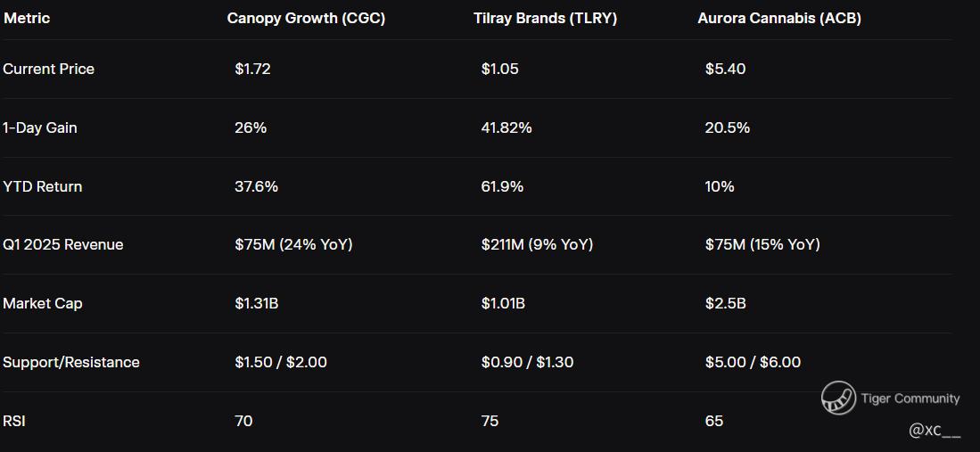Select the YTD Return row label
The height and width of the screenshot is (452, 980).
42,186
